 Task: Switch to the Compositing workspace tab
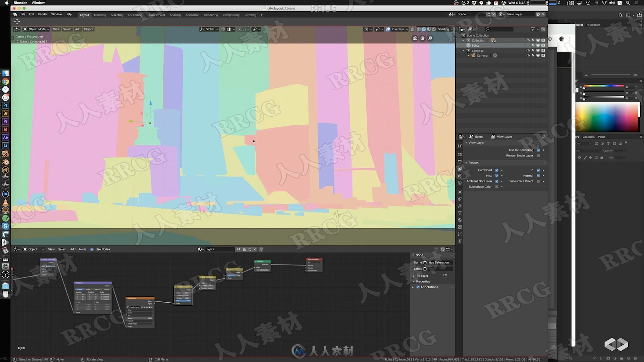point(231,15)
